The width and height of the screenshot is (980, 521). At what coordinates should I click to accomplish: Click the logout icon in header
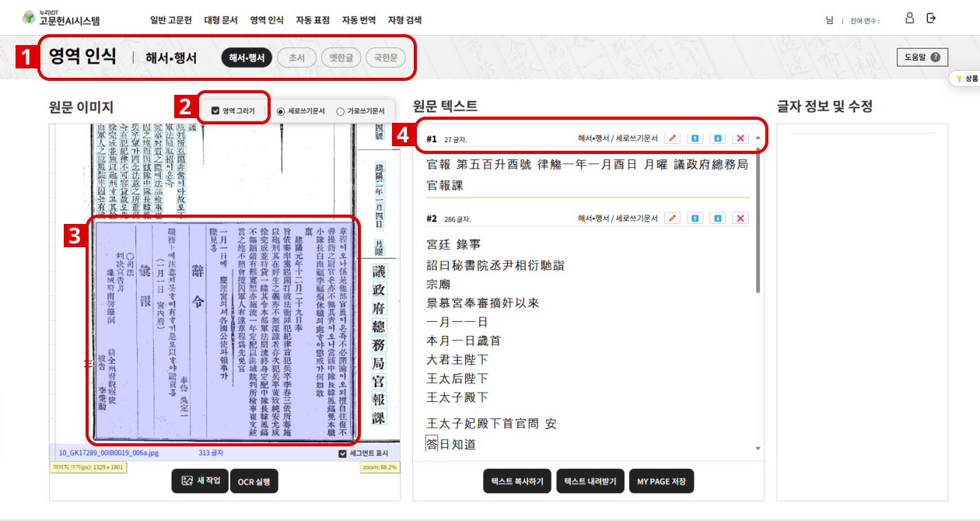(x=932, y=18)
